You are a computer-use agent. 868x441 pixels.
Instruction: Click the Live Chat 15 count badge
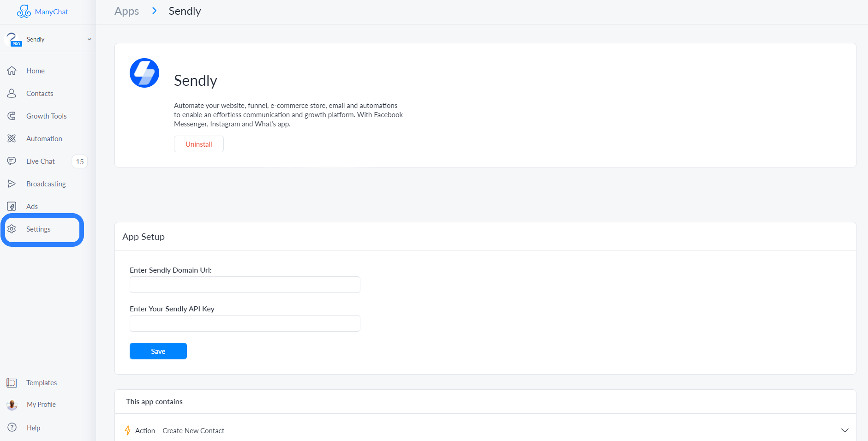80,161
